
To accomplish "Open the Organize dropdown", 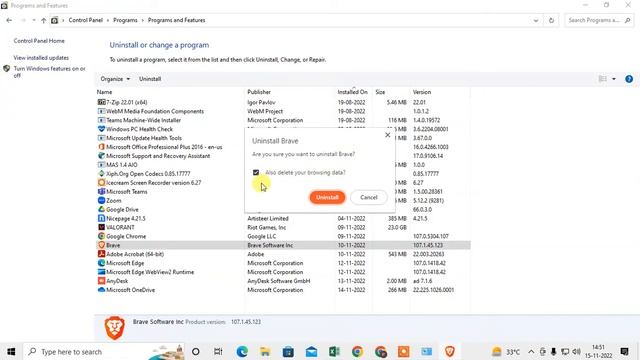I will coord(115,79).
